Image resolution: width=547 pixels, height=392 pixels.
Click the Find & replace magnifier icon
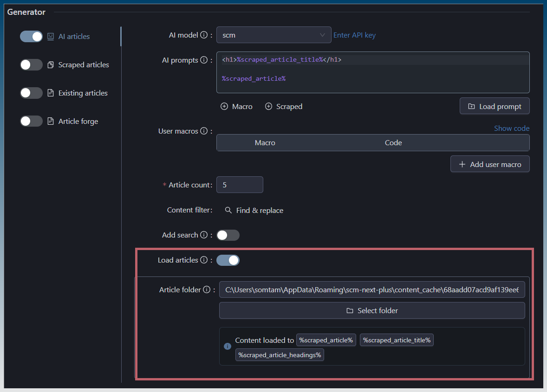click(x=228, y=210)
